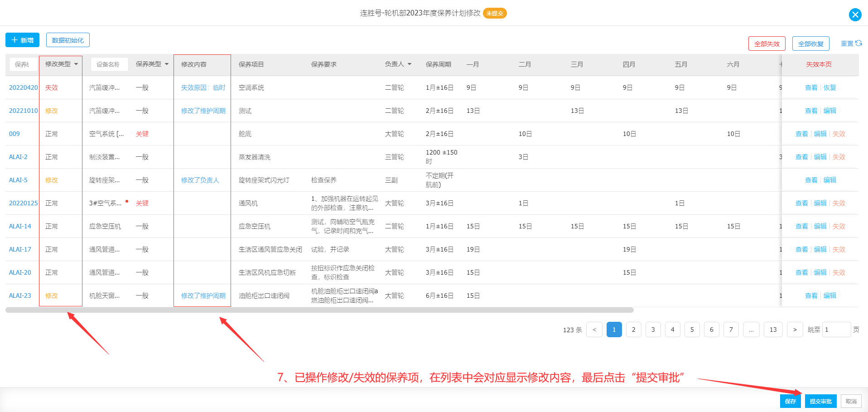Focus the 跳至 page number field
The height and width of the screenshot is (412, 868).
[836, 330]
